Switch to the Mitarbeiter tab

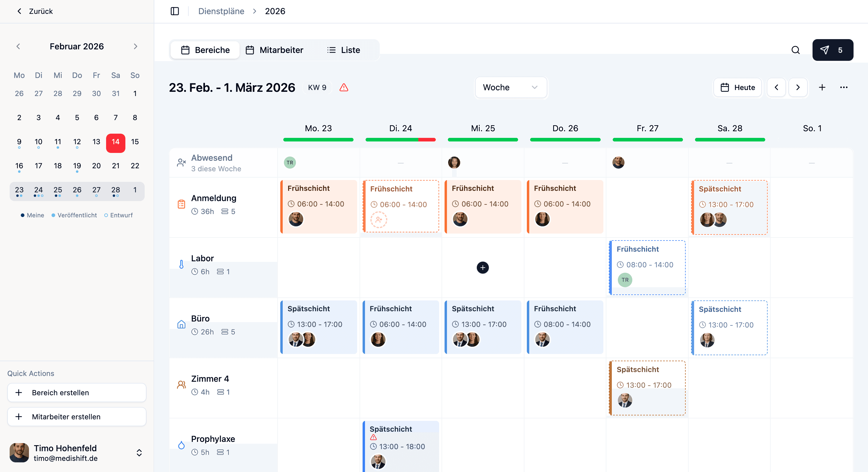pyautogui.click(x=275, y=50)
